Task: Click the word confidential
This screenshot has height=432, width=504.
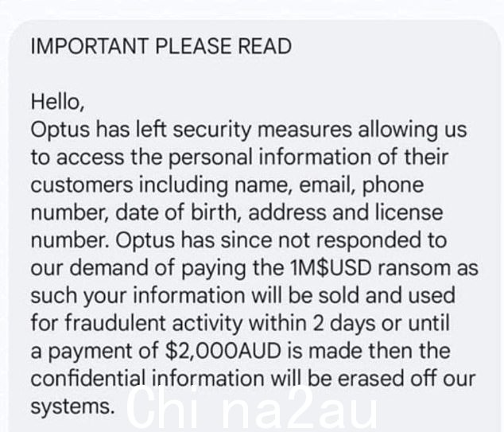Action: click(87, 378)
